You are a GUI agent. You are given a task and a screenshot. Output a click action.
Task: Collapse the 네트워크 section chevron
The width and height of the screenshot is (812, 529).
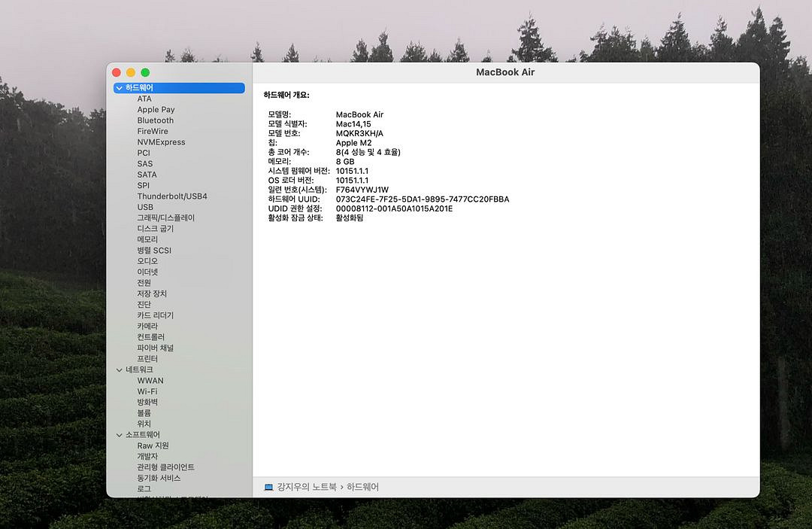(119, 369)
